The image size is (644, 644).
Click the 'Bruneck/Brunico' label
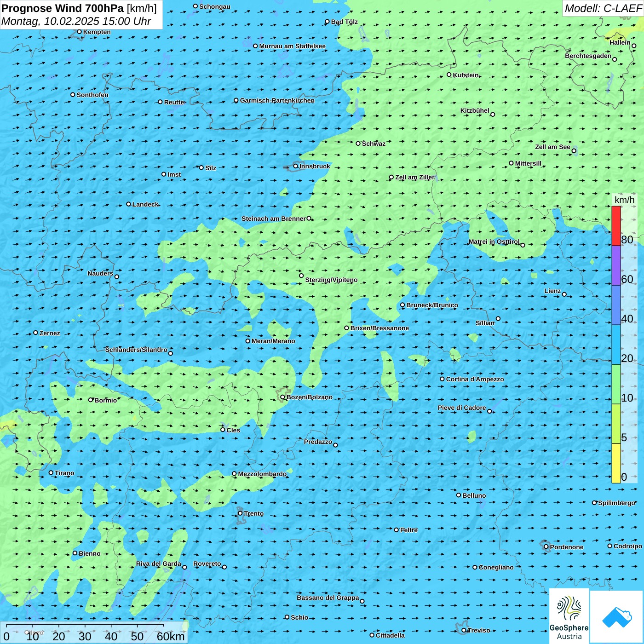pyautogui.click(x=432, y=305)
